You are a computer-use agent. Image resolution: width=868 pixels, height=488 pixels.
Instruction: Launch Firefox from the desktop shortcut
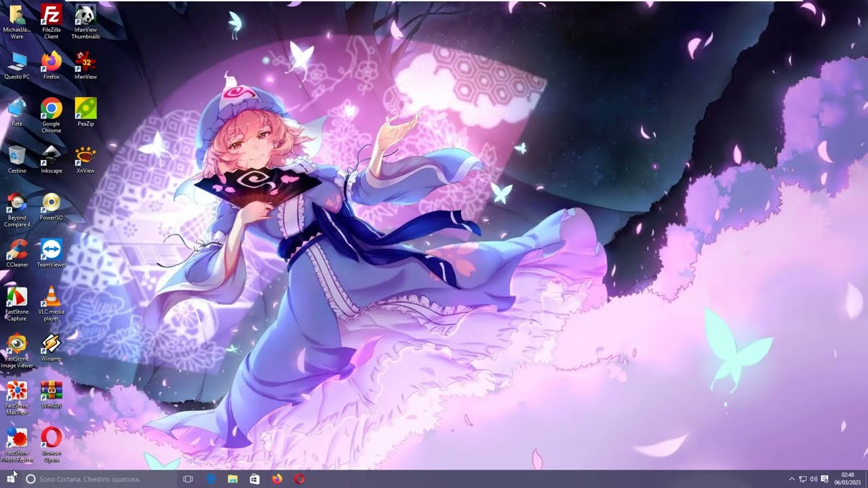(x=51, y=66)
